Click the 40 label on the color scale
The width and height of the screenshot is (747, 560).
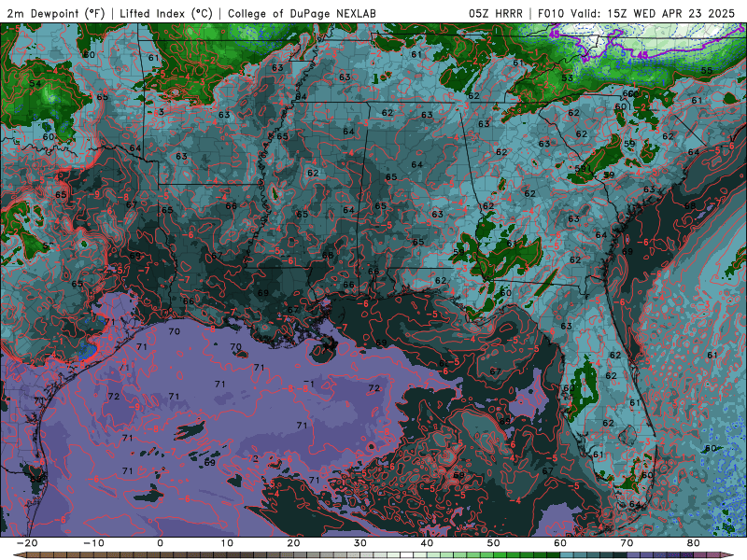(427, 543)
